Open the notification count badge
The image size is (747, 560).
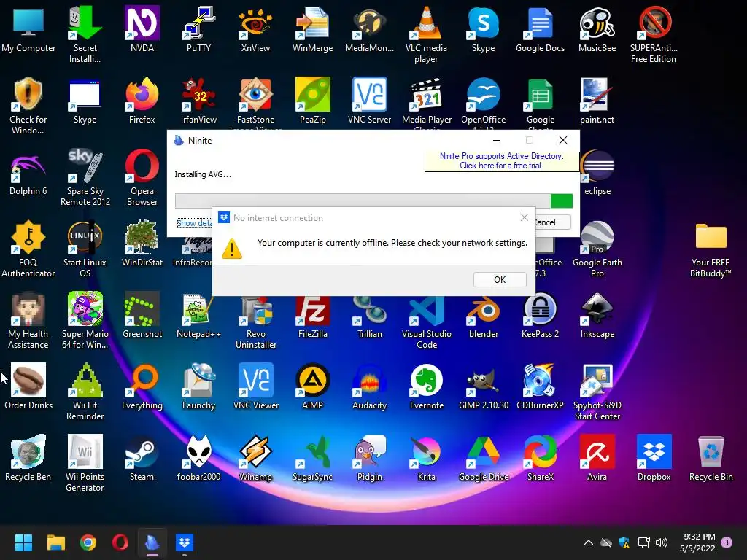pyautogui.click(x=727, y=542)
